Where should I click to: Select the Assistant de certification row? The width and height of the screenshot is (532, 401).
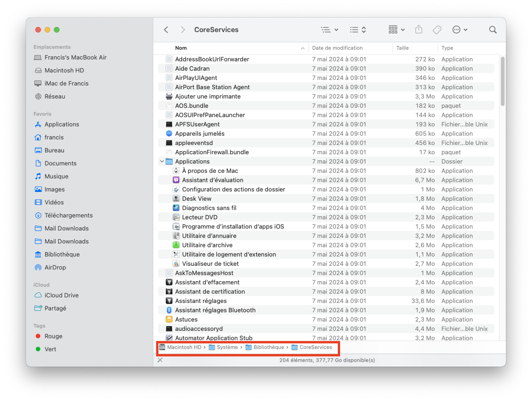tap(326, 292)
